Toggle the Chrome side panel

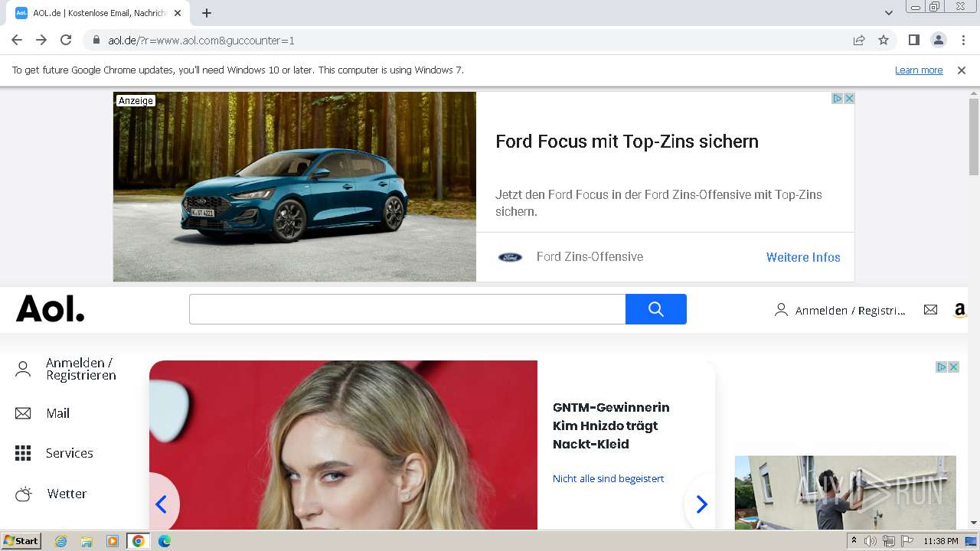point(913,40)
